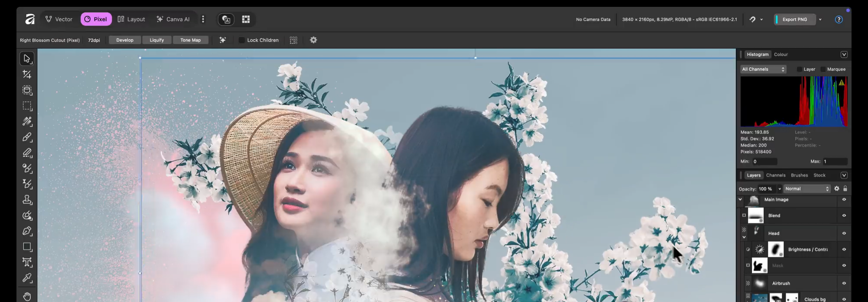868x302 pixels.
Task: Click the help question mark icon
Action: click(838, 20)
